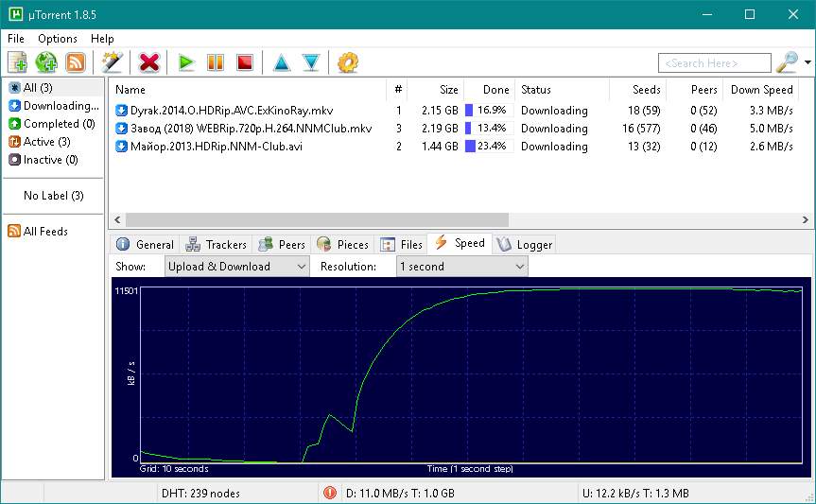Image resolution: width=816 pixels, height=504 pixels.
Task: Click the download icon beside Dyrak.2014
Action: click(121, 111)
